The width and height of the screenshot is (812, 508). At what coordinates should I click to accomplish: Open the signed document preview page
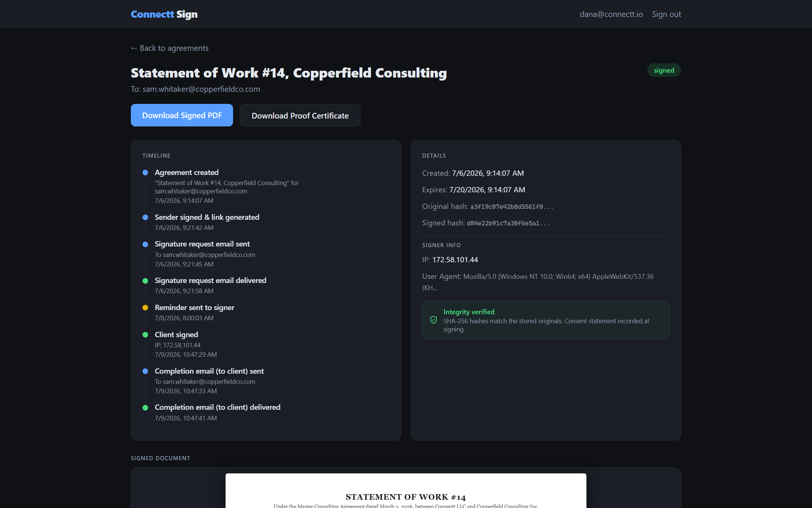click(406, 491)
